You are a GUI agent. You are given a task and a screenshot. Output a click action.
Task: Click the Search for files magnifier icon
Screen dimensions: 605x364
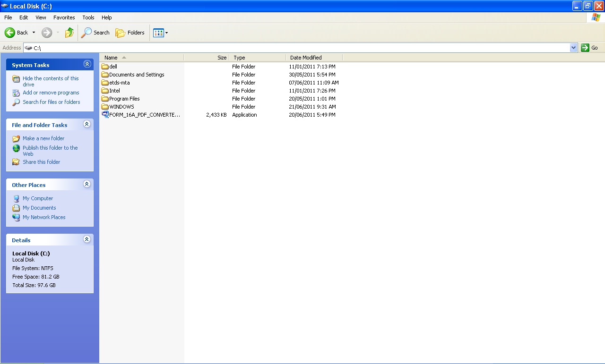pos(16,102)
